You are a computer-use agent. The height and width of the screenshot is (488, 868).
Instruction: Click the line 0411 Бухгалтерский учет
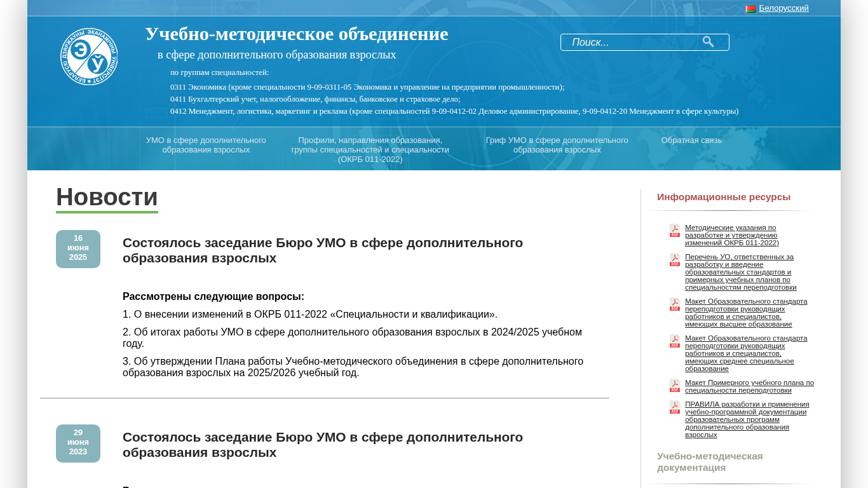click(x=315, y=99)
